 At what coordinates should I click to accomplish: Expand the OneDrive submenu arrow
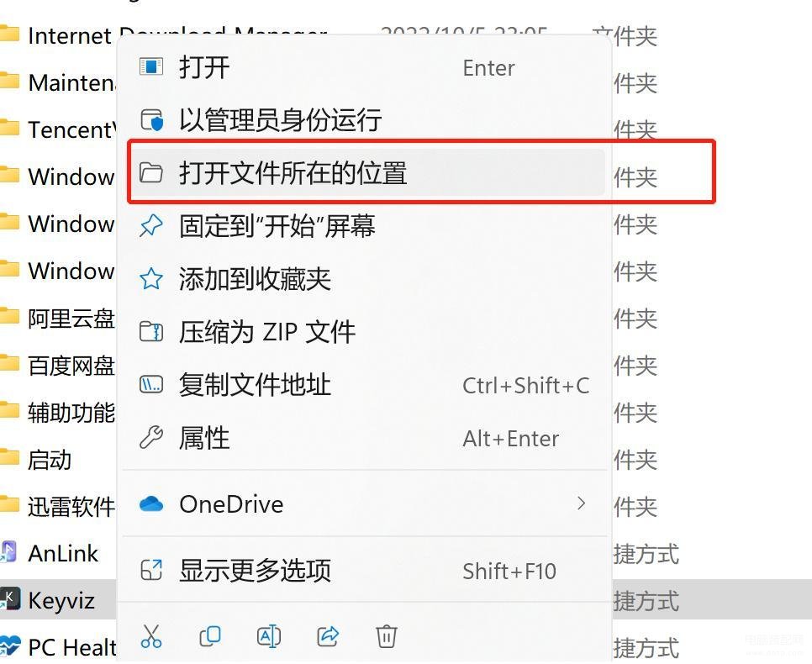pyautogui.click(x=581, y=503)
